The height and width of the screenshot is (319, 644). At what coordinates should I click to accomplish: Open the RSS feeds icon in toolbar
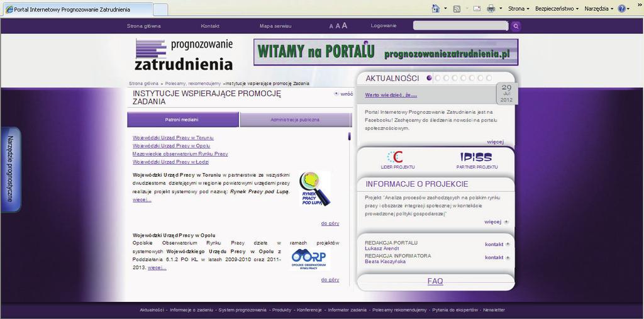[x=457, y=9]
